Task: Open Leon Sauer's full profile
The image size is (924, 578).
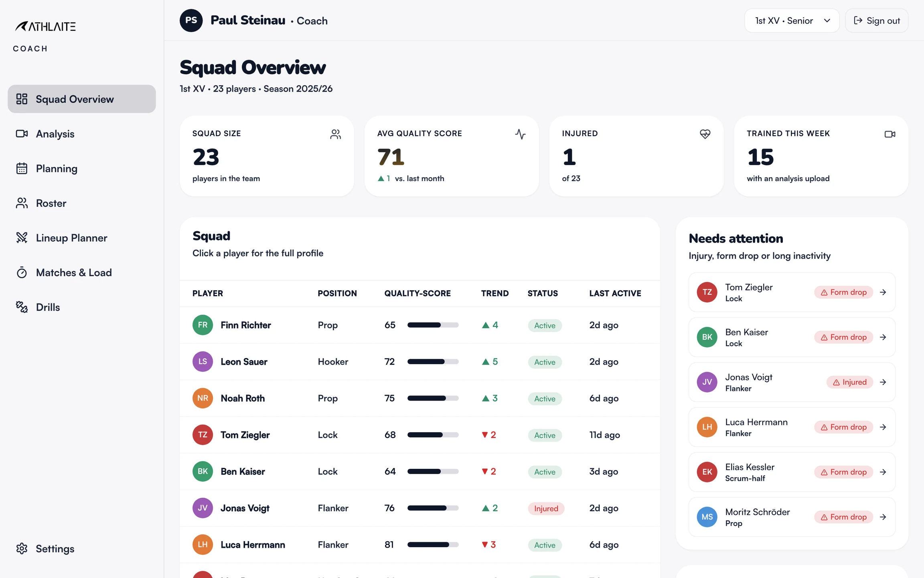Action: (x=419, y=362)
